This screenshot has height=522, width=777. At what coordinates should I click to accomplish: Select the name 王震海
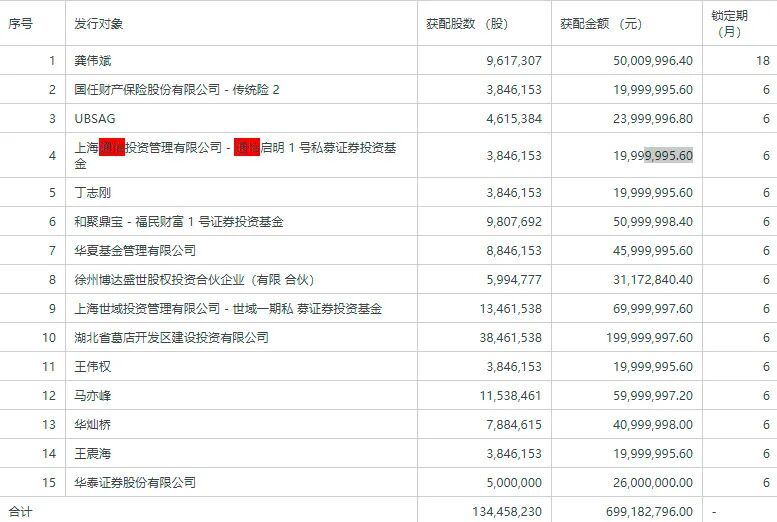[x=93, y=454]
